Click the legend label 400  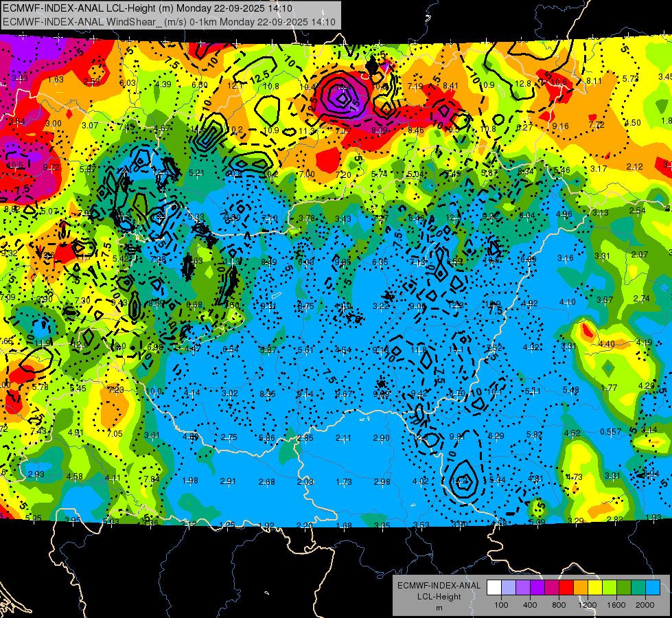[530, 605]
